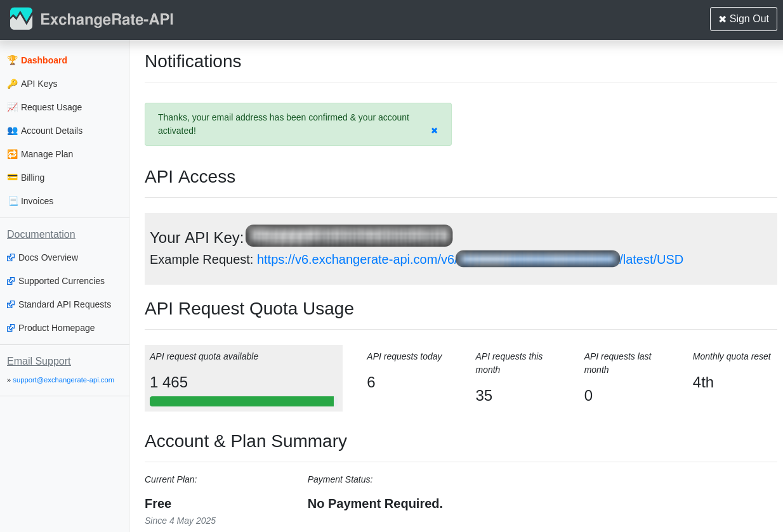Select Manage Plan in sidebar
Image resolution: width=783 pixels, height=532 pixels.
47,154
